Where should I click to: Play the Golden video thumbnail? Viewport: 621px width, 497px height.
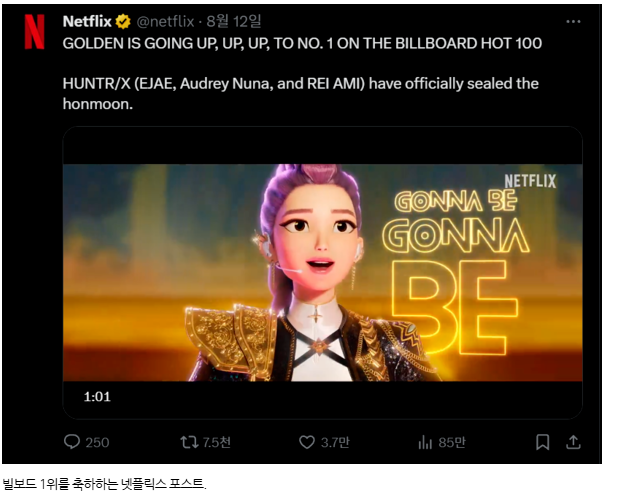[x=322, y=272]
